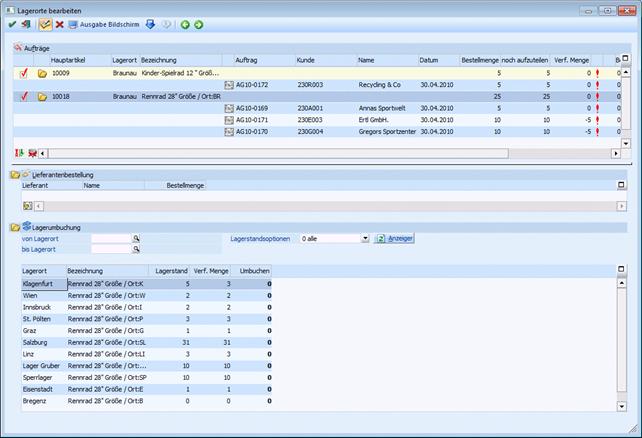Click the red X delete icon
This screenshot has width=642, height=438.
(59, 23)
